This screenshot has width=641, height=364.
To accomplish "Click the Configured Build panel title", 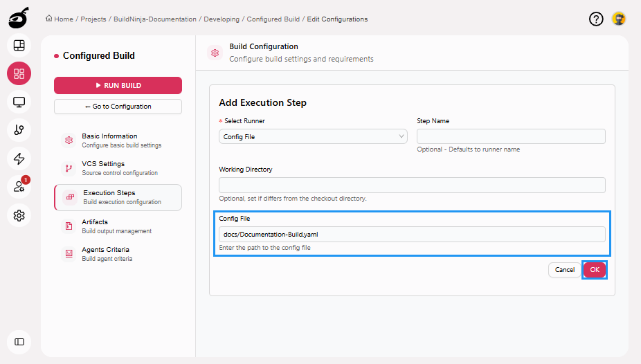I will [98, 55].
